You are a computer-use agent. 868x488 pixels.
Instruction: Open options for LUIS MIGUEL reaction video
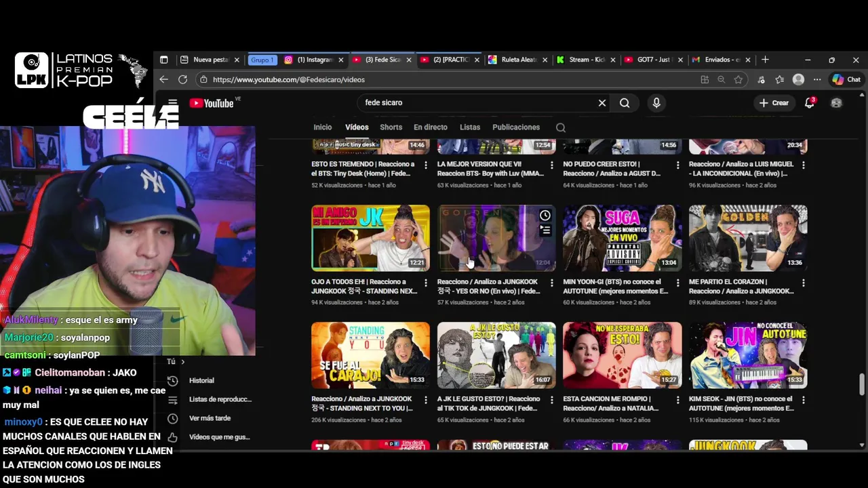pos(804,165)
